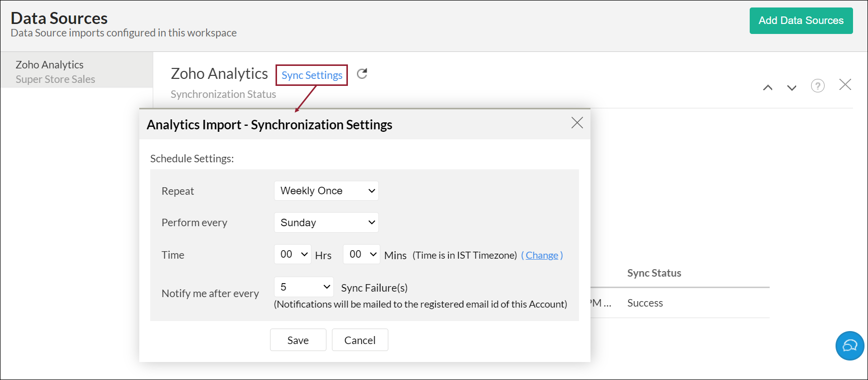
Task: Click the Success sync status entry
Action: 645,303
